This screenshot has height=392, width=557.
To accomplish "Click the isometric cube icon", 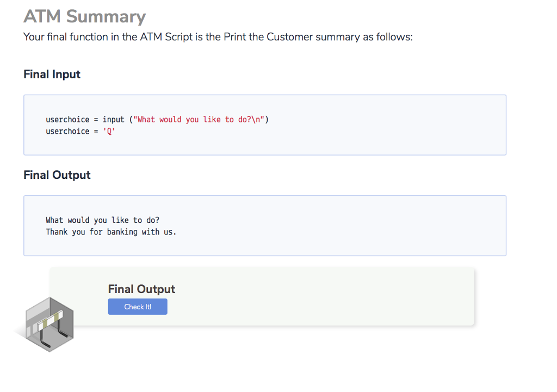I will [x=48, y=324].
